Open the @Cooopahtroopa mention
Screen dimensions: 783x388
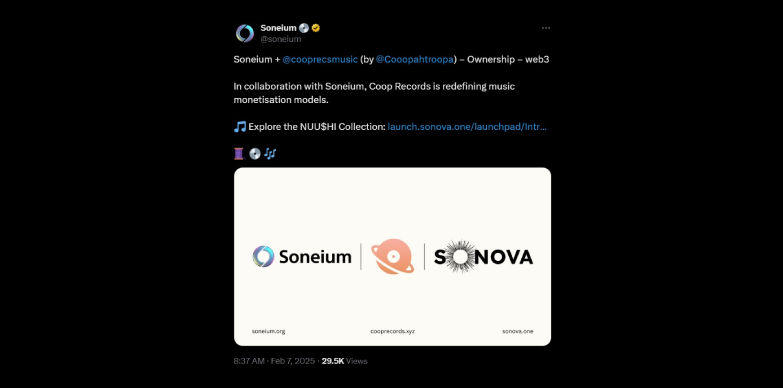pos(414,59)
